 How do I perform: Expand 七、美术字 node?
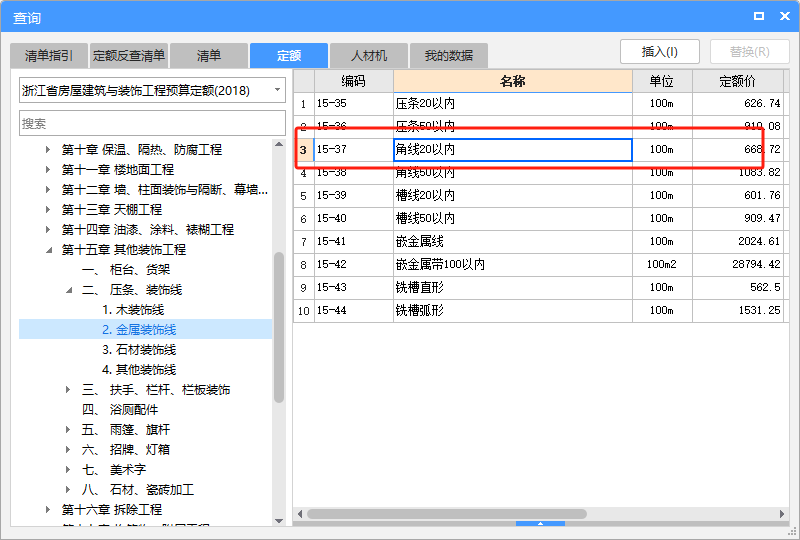(x=68, y=470)
